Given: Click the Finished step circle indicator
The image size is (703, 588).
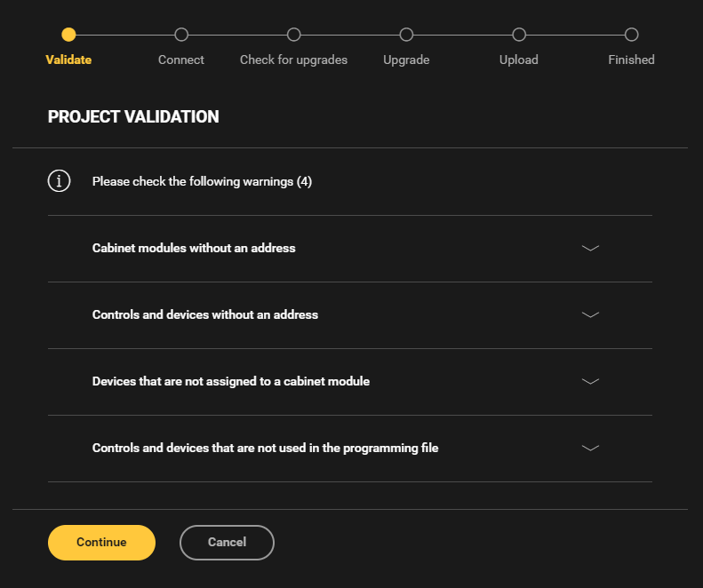Looking at the screenshot, I should (x=631, y=35).
